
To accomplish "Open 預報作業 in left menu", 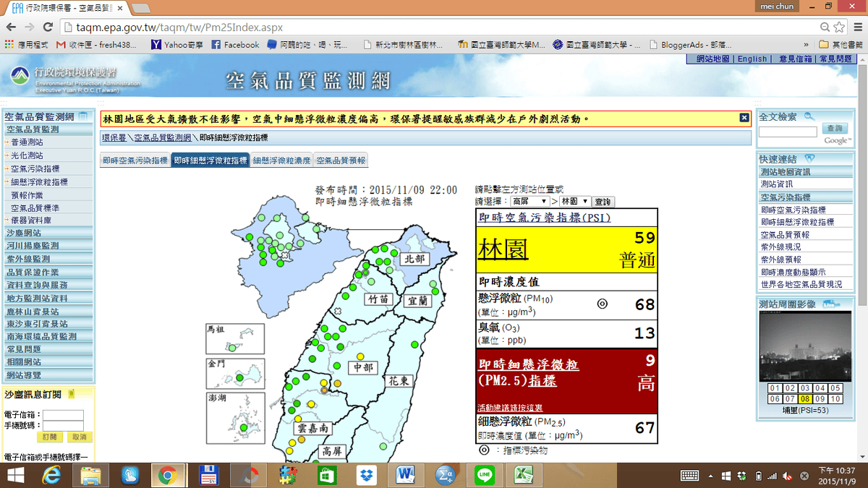I will [27, 195].
